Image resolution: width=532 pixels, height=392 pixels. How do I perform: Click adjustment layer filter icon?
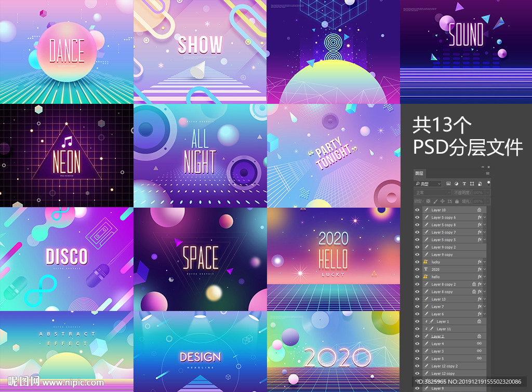[456, 183]
